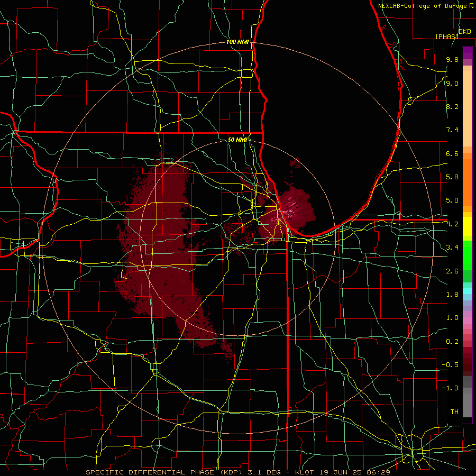Click the TH threshold label on scale

[454, 412]
